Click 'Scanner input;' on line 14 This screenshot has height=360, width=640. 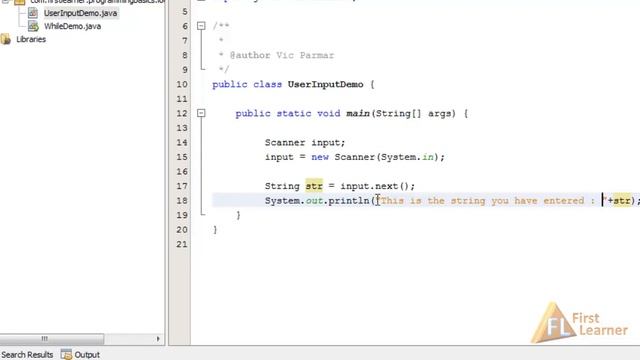coord(305,143)
